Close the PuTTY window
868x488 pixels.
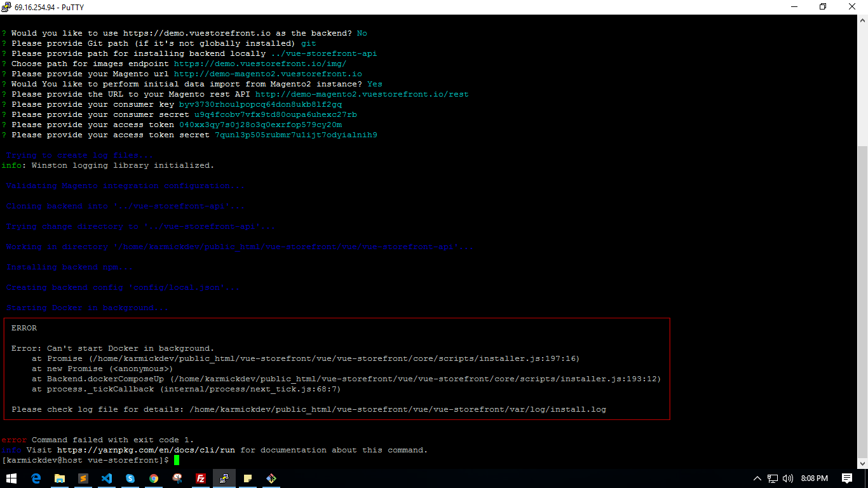point(853,7)
